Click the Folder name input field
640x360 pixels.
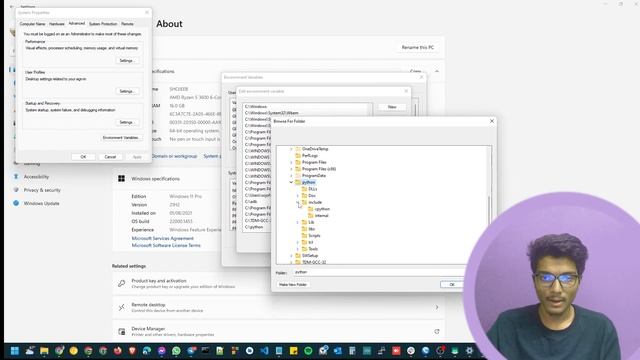coord(379,272)
